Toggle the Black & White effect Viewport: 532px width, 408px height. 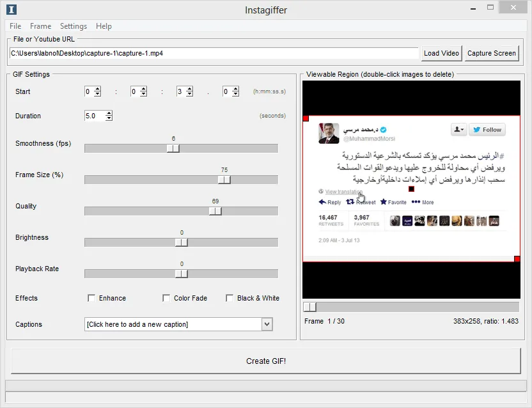230,298
